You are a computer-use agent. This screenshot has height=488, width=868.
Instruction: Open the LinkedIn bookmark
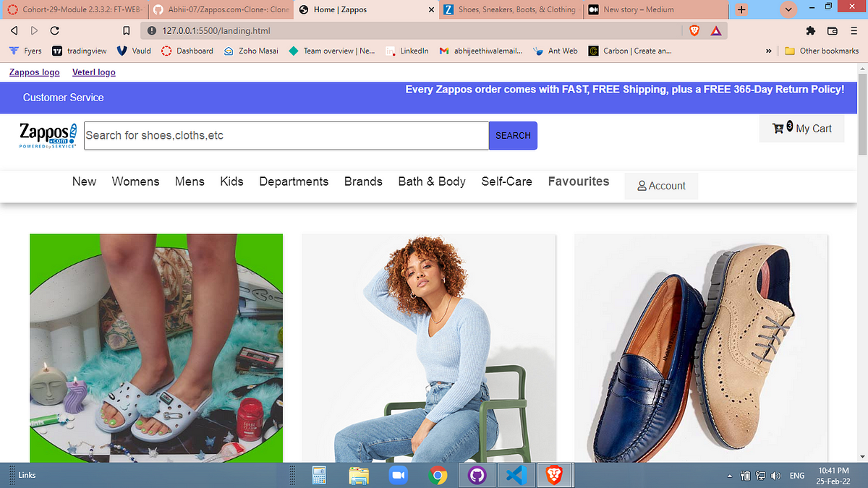407,51
